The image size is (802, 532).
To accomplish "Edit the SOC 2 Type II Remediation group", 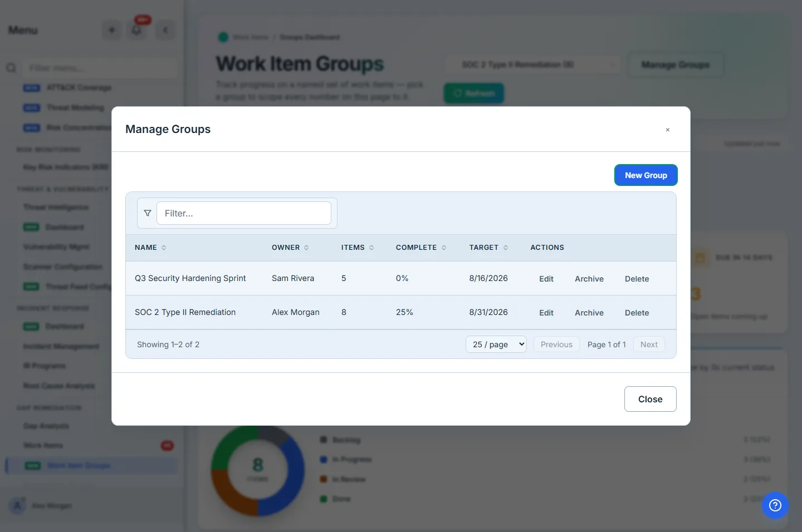I will point(546,313).
